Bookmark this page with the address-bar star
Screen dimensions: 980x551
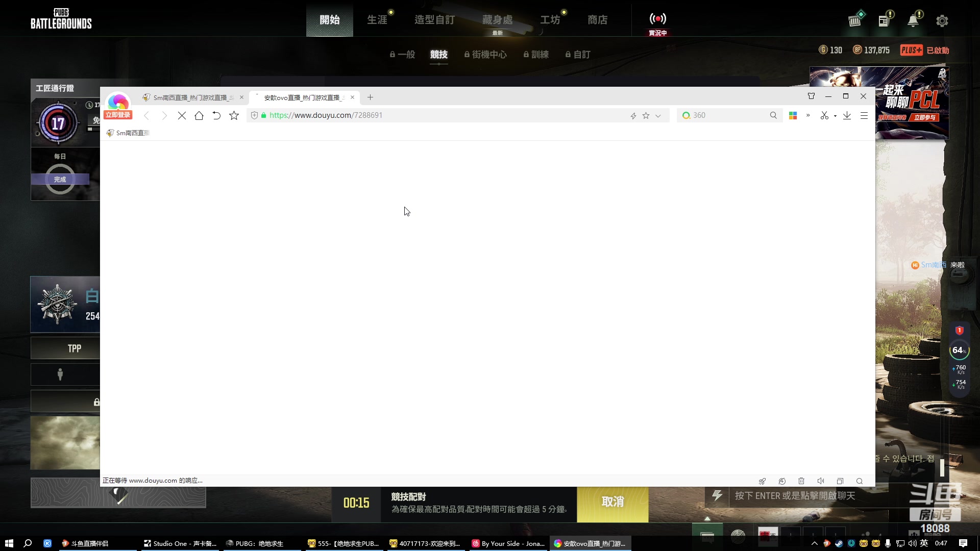(x=646, y=116)
